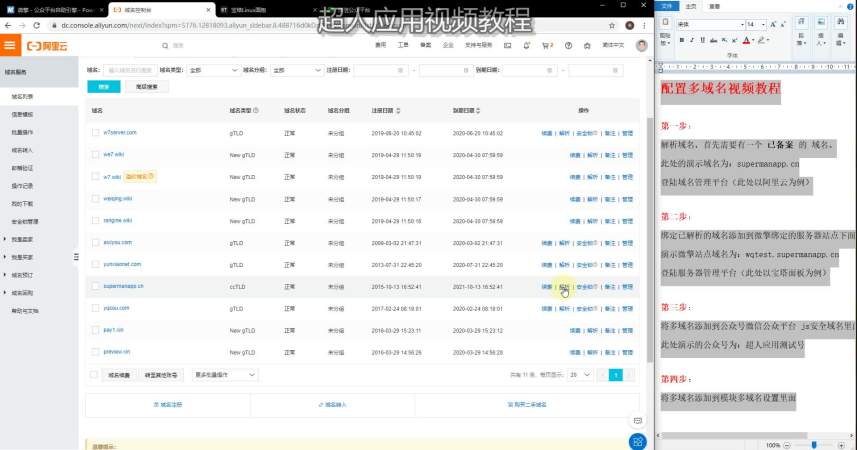This screenshot has height=450, width=857.
Task: Open the Chrome three-dot menu
Action: click(644, 25)
